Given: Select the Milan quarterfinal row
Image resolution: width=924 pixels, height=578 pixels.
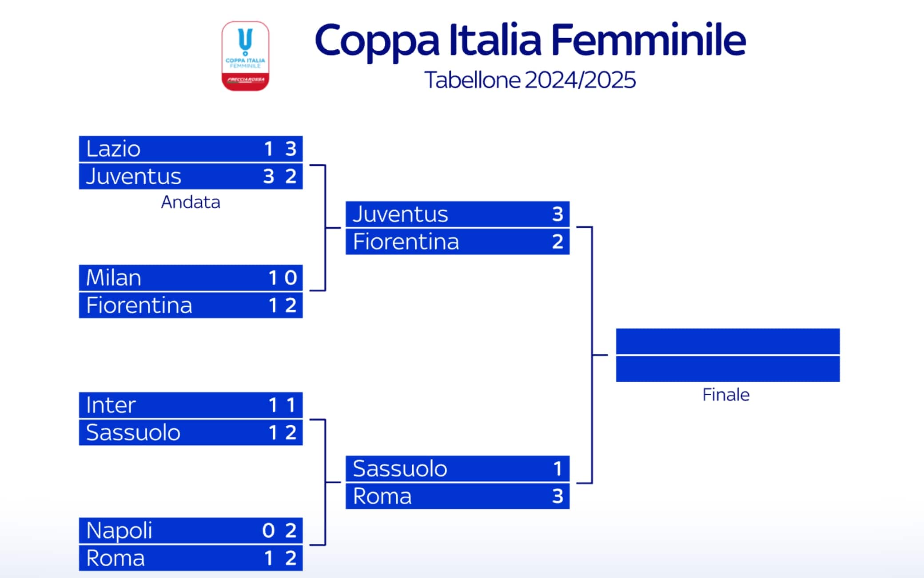Looking at the screenshot, I should tap(191, 278).
